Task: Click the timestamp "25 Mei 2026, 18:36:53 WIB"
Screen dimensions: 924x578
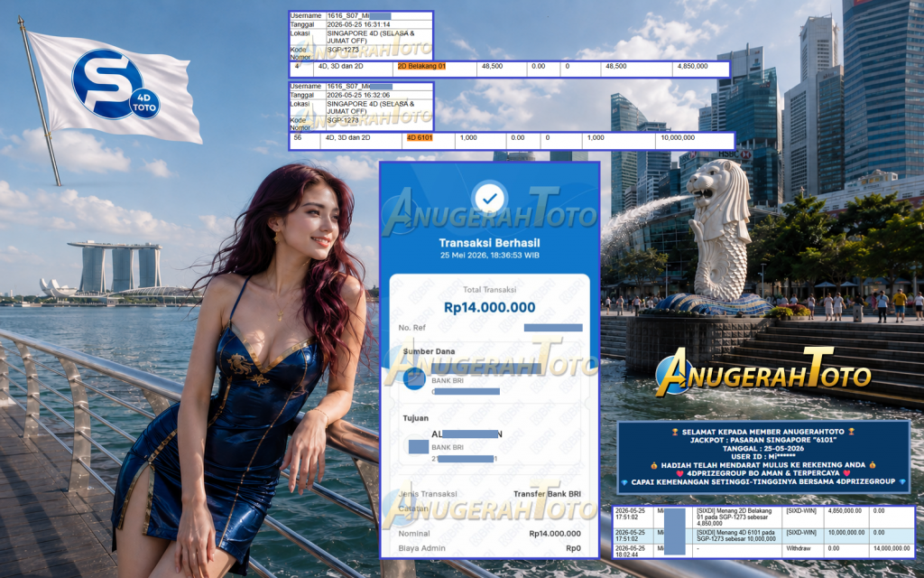Action: click(x=489, y=256)
